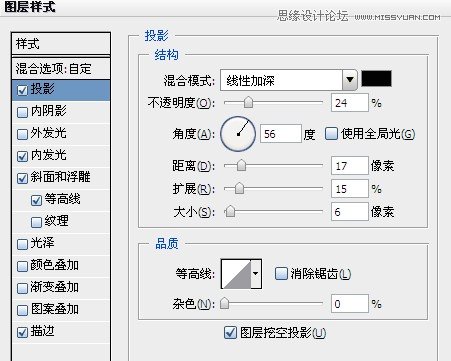Enable 使用全局光 checkbox
Screen dimensions: 451x361
point(331,133)
